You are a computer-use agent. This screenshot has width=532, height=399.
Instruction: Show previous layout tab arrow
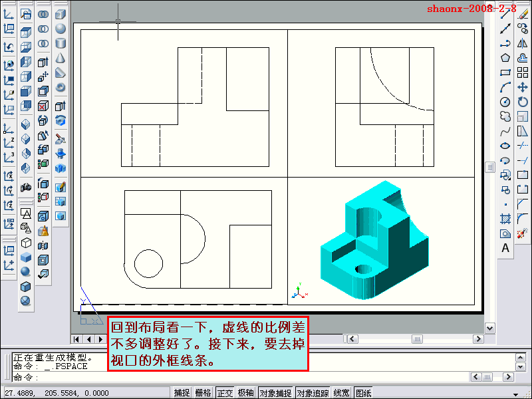pos(89,339)
